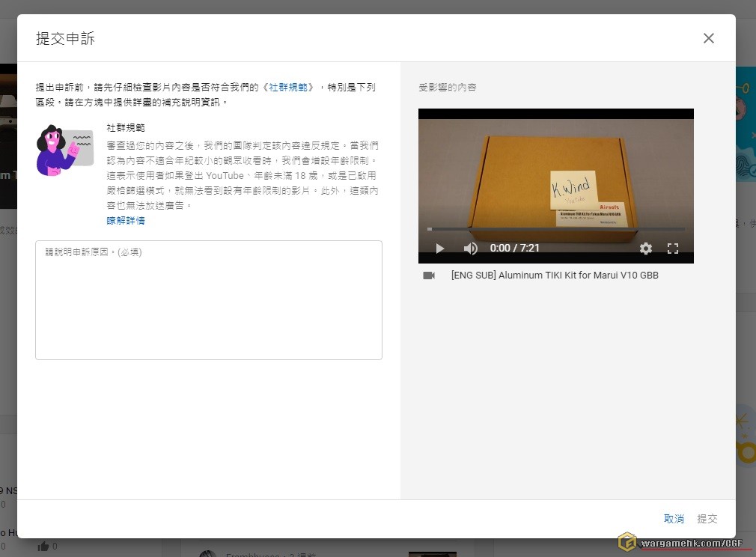
Task: Focus the 請說明申訴原因 text box
Action: pos(209,299)
